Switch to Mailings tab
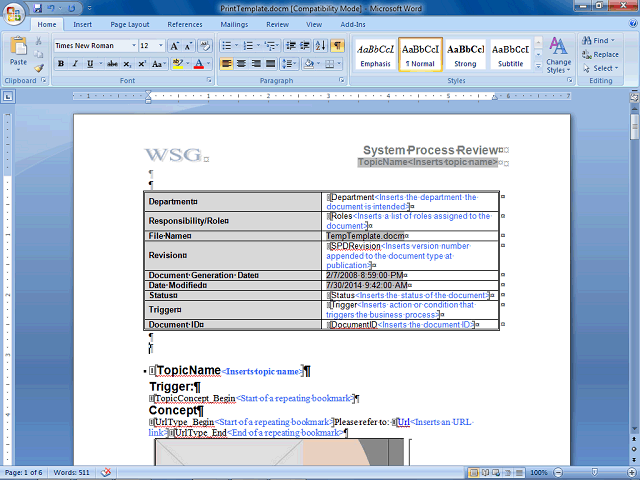 click(234, 24)
